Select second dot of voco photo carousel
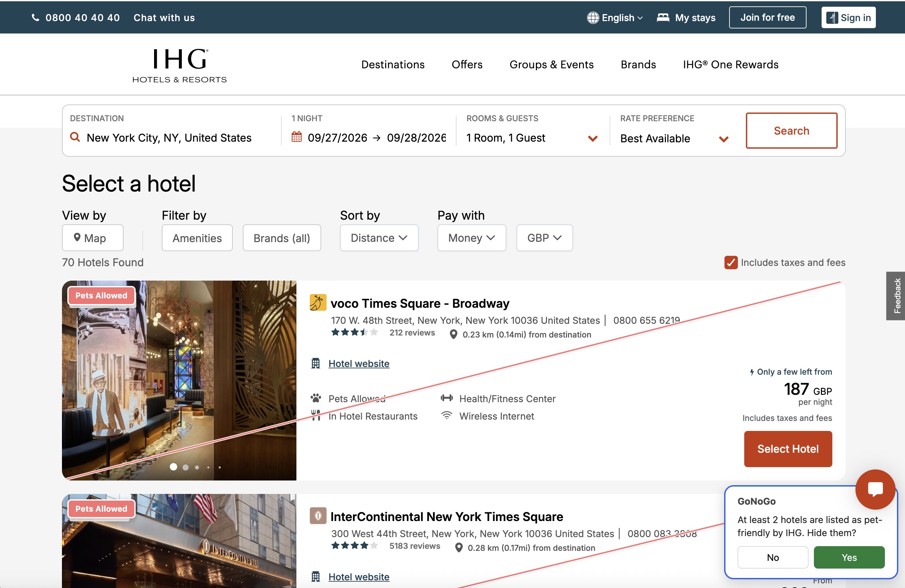The height and width of the screenshot is (588, 905). [186, 467]
